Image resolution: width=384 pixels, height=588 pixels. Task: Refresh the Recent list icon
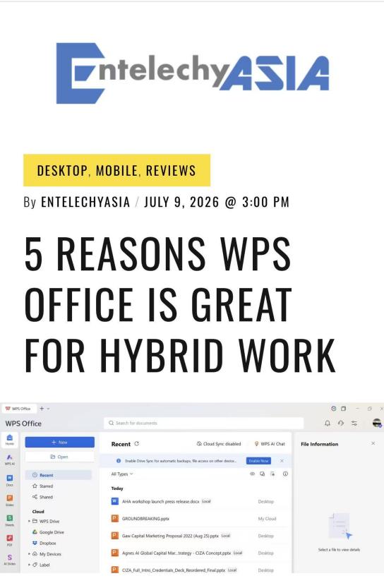tap(137, 443)
